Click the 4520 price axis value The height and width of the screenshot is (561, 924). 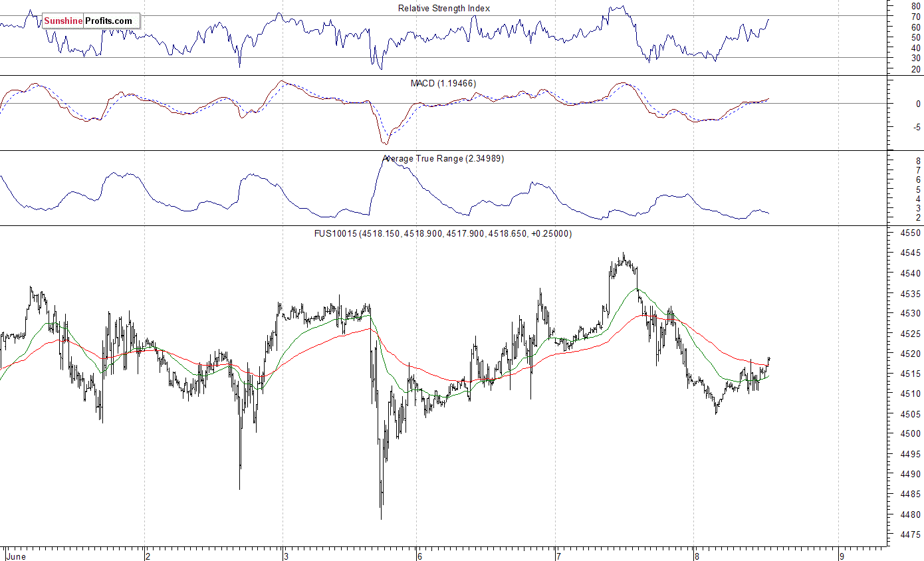tap(911, 354)
